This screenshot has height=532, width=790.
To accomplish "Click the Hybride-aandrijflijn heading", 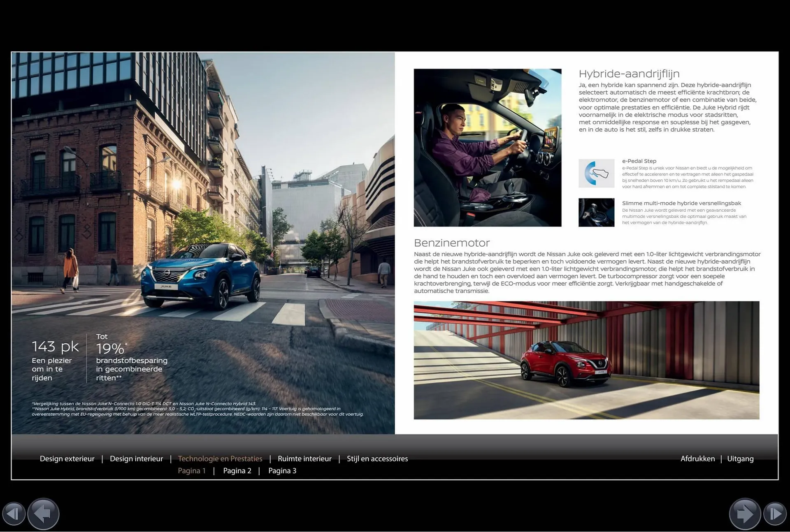I will point(629,74).
